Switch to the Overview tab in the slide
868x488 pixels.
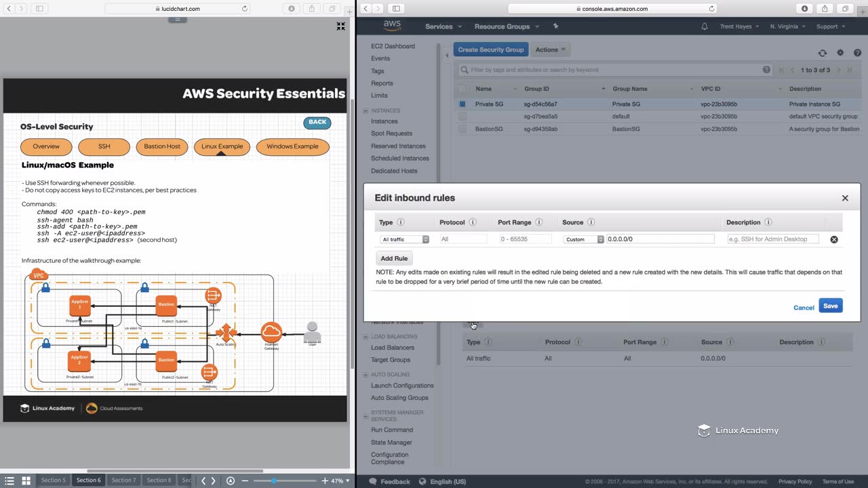click(46, 146)
